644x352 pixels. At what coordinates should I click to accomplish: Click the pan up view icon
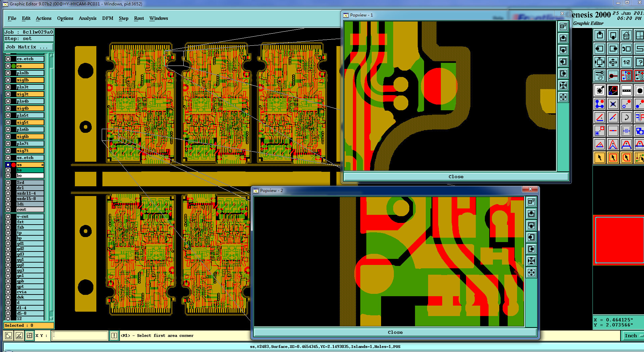[600, 35]
